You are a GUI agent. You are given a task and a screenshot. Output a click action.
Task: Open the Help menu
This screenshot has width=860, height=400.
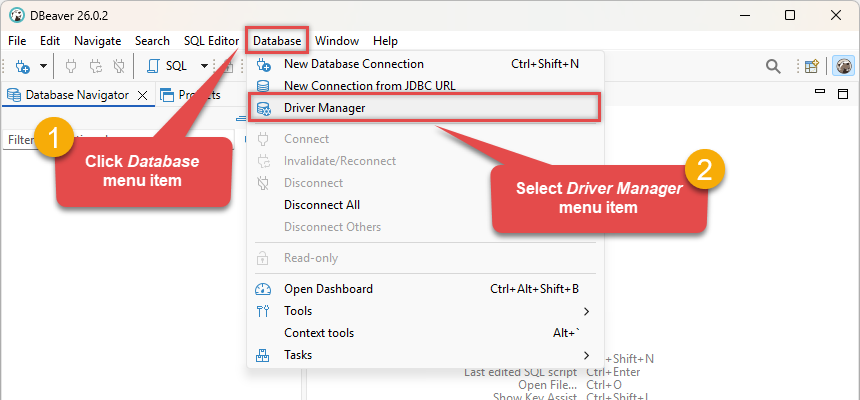point(385,41)
